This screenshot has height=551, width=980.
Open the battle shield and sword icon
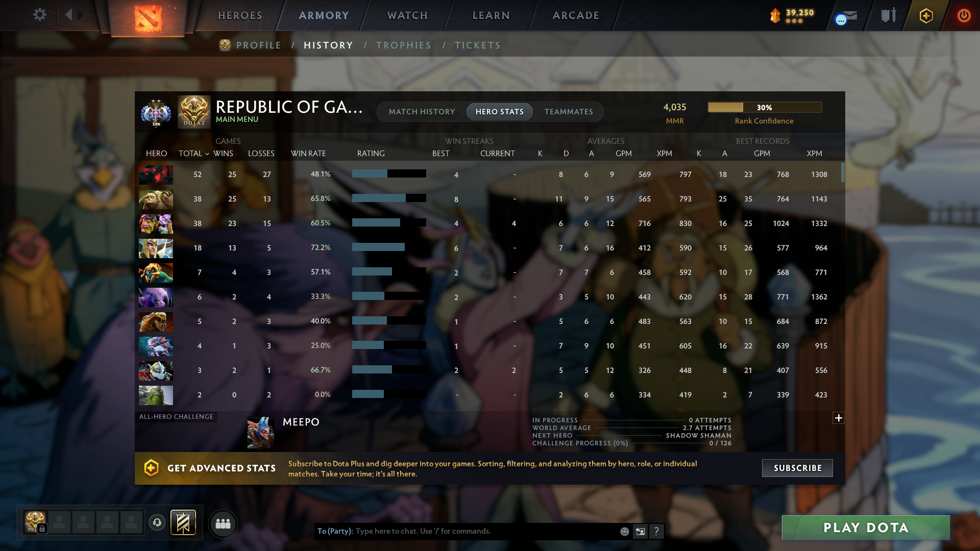pos(889,15)
